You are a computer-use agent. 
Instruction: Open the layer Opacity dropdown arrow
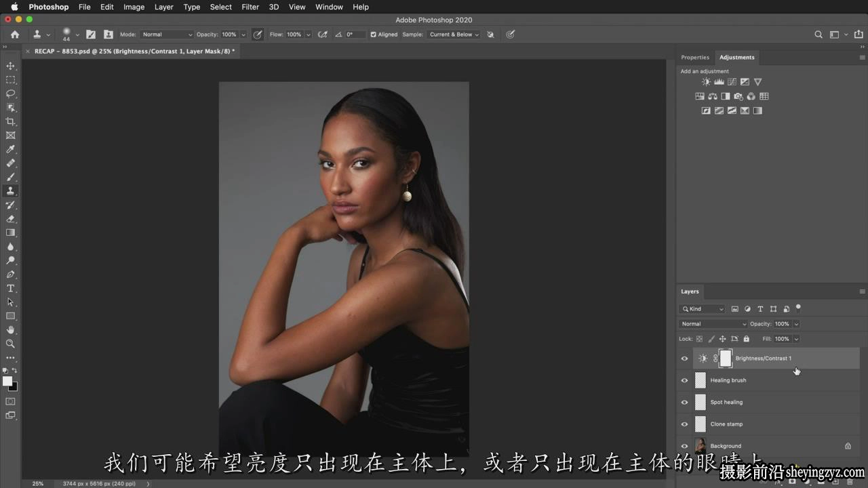(x=796, y=324)
